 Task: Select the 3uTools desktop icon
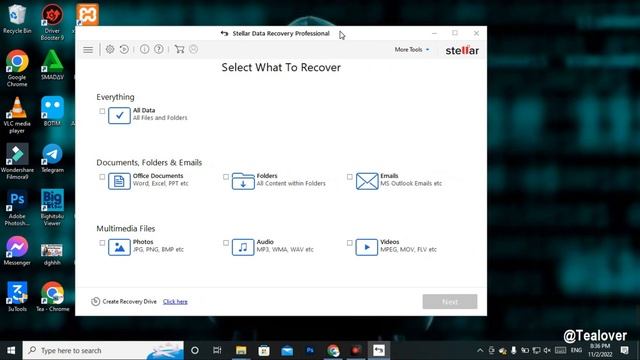pos(17,297)
